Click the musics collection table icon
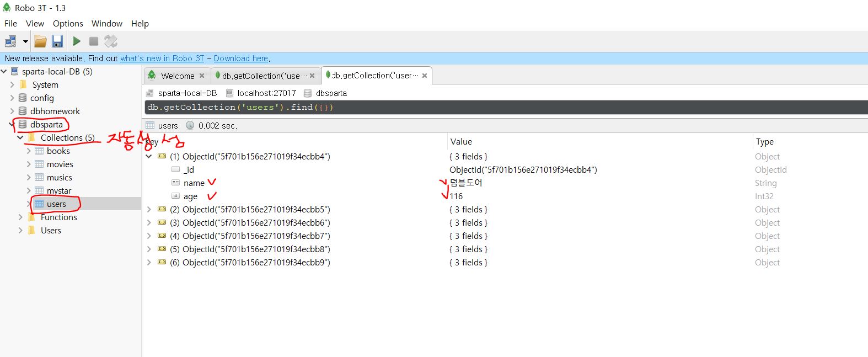 pyautogui.click(x=39, y=177)
